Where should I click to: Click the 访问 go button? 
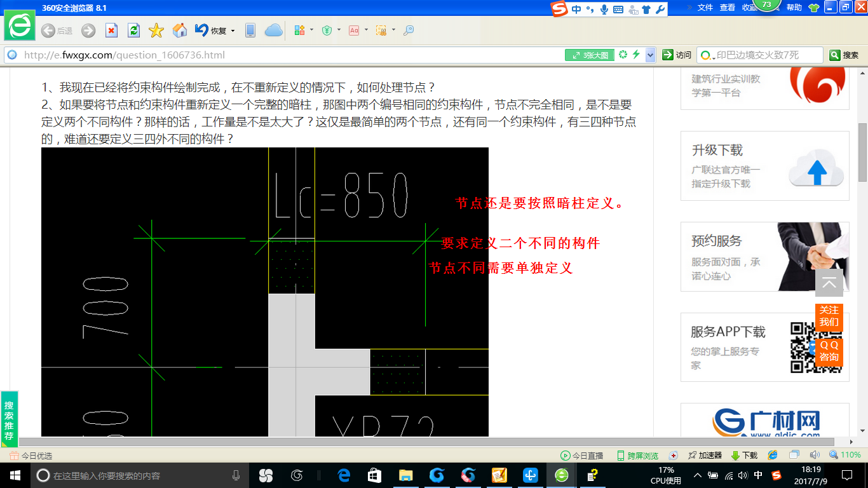(x=677, y=55)
